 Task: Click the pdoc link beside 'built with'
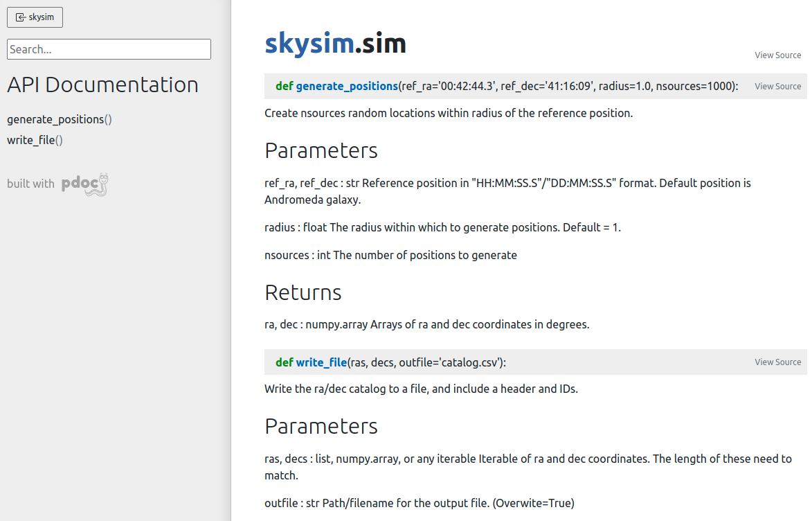click(82, 184)
